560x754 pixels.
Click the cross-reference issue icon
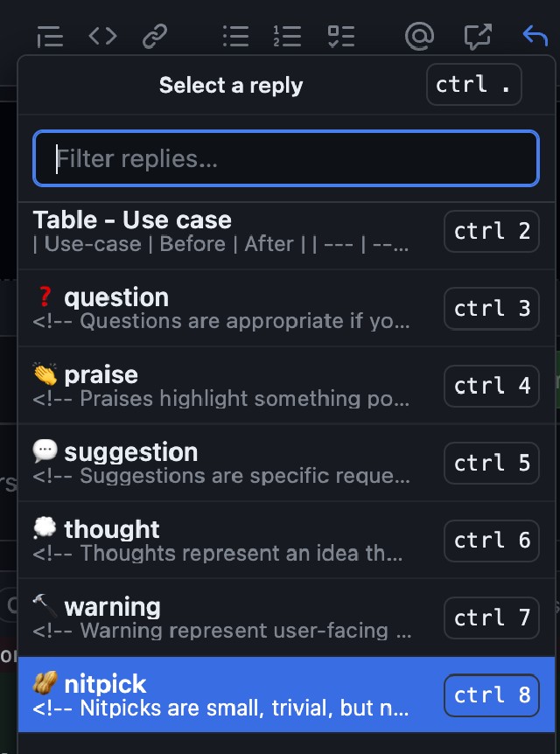[478, 37]
